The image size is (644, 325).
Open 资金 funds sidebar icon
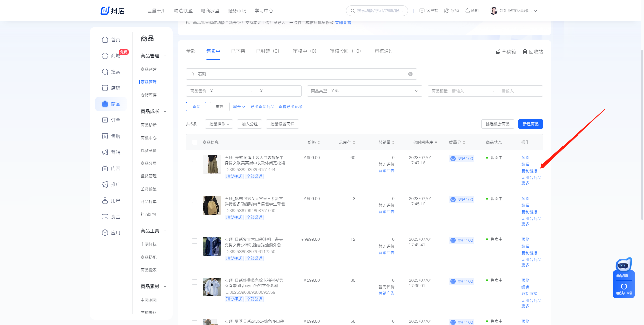pos(105,217)
